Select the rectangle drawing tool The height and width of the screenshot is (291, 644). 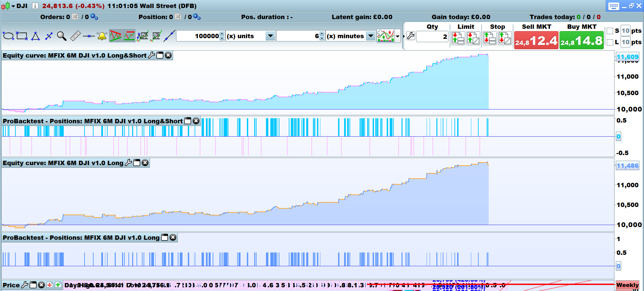(x=22, y=36)
